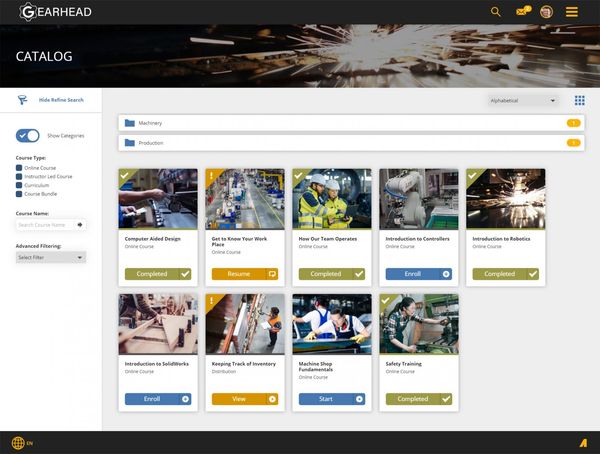This screenshot has height=454, width=600.
Task: Click the Get to Know Your Work Place title
Action: (239, 242)
